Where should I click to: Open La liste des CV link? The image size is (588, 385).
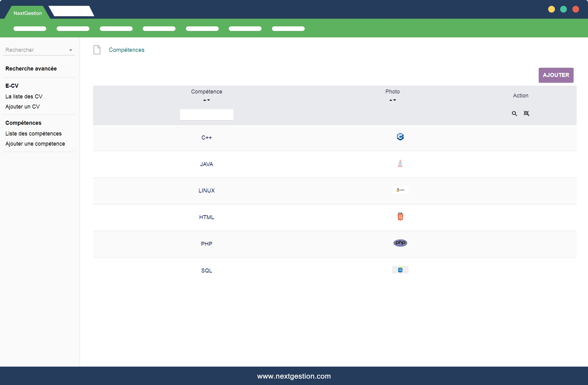(x=24, y=97)
